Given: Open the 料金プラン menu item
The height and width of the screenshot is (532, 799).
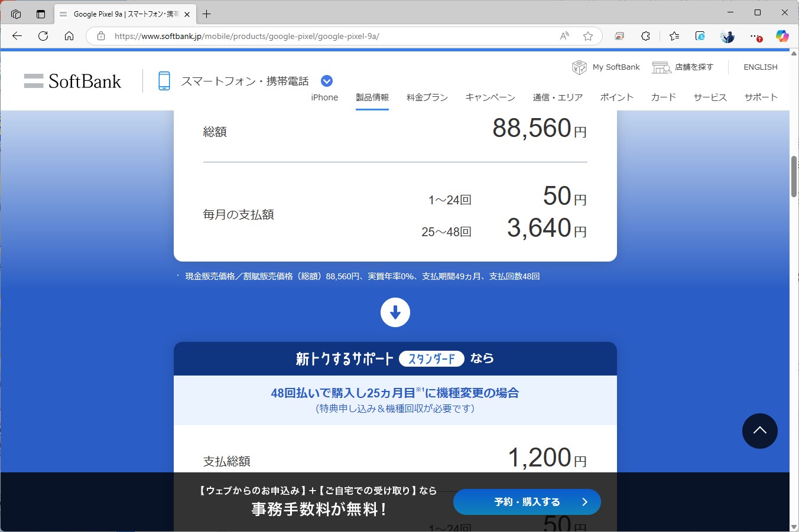Looking at the screenshot, I should (427, 97).
